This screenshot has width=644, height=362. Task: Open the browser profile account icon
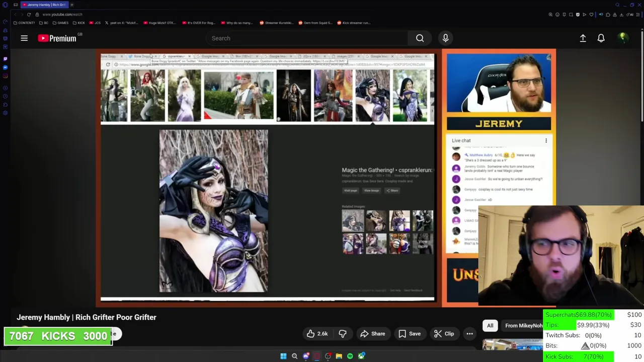pyautogui.click(x=615, y=15)
